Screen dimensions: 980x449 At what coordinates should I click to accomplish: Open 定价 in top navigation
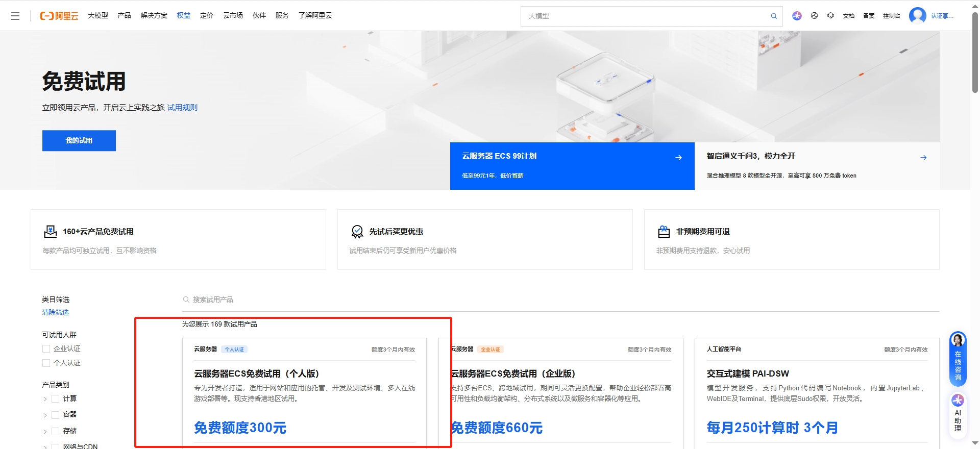click(x=207, y=16)
